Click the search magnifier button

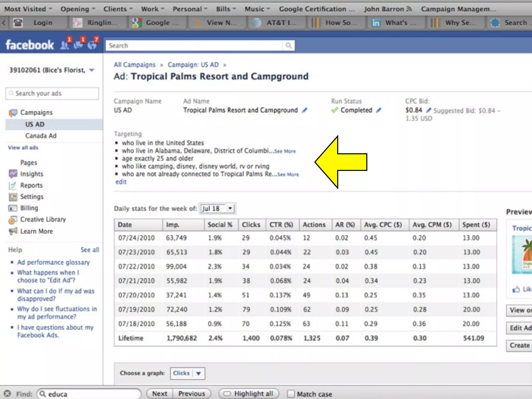[x=288, y=46]
